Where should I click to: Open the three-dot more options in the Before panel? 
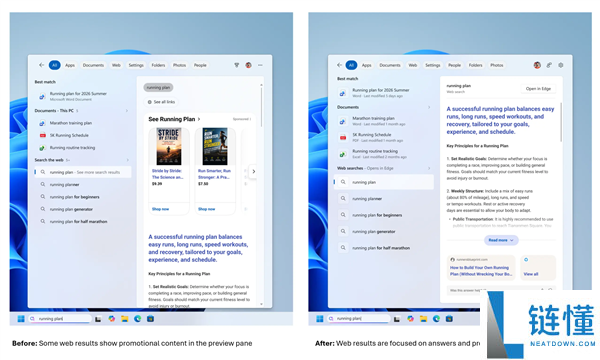pyautogui.click(x=260, y=65)
